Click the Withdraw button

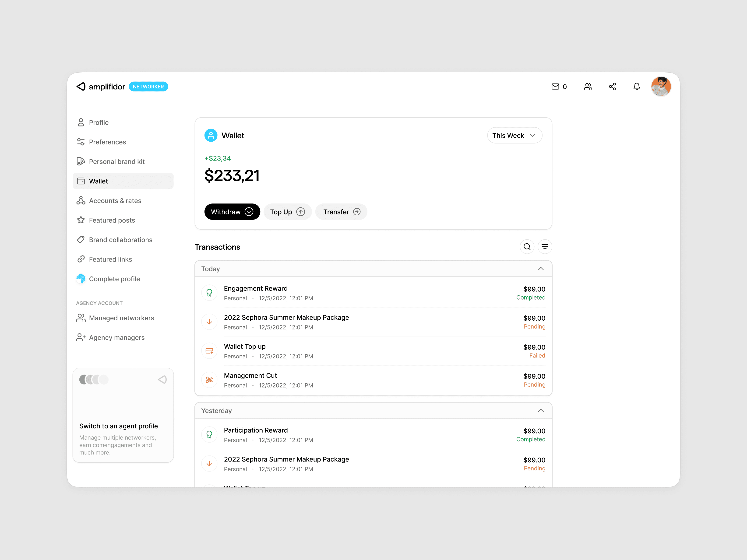pos(232,212)
